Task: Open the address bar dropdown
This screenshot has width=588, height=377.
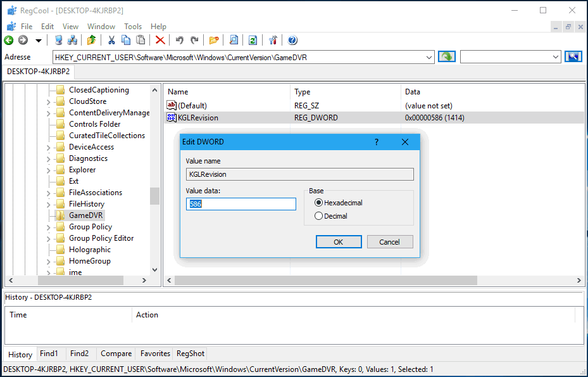Action: pyautogui.click(x=429, y=58)
